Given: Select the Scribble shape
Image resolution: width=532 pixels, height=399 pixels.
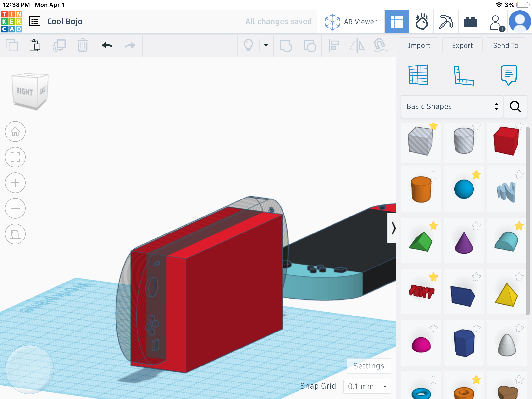Looking at the screenshot, I should (506, 192).
